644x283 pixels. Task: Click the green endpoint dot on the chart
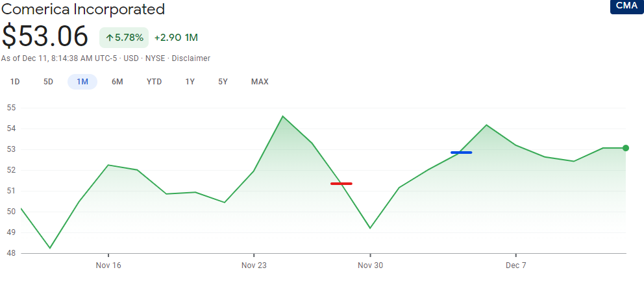[x=625, y=148]
